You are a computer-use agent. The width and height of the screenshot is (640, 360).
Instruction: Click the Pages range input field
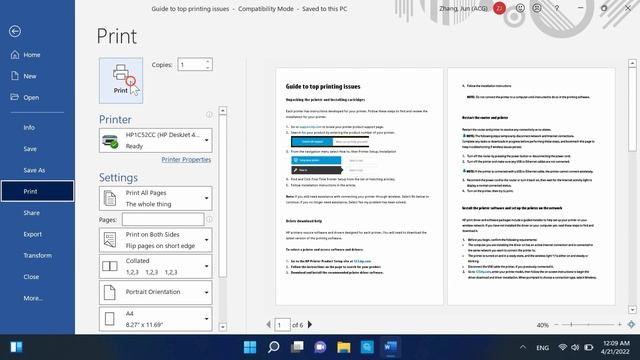pos(163,220)
